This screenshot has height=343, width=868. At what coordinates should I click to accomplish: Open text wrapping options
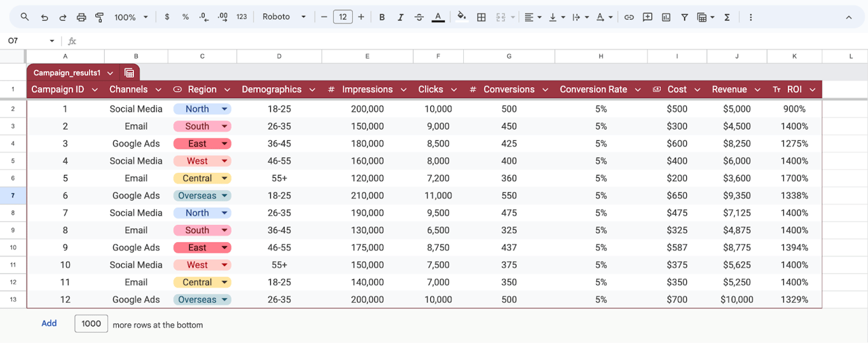pos(580,17)
